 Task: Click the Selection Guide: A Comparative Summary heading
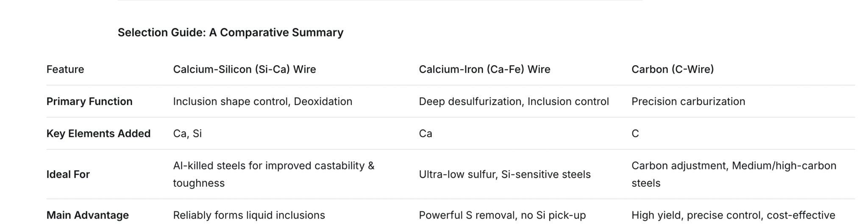230,33
